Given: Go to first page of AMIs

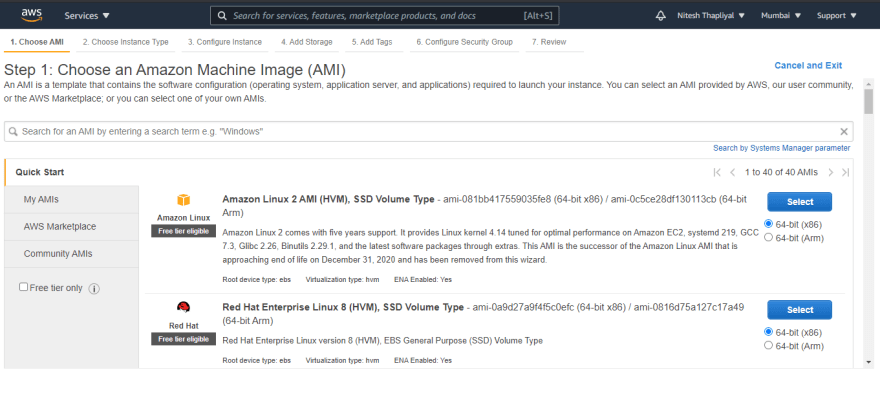Looking at the screenshot, I should tap(717, 172).
